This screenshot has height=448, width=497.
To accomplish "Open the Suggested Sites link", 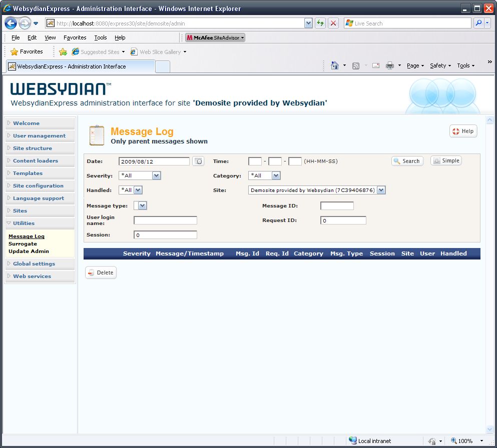I will click(98, 52).
